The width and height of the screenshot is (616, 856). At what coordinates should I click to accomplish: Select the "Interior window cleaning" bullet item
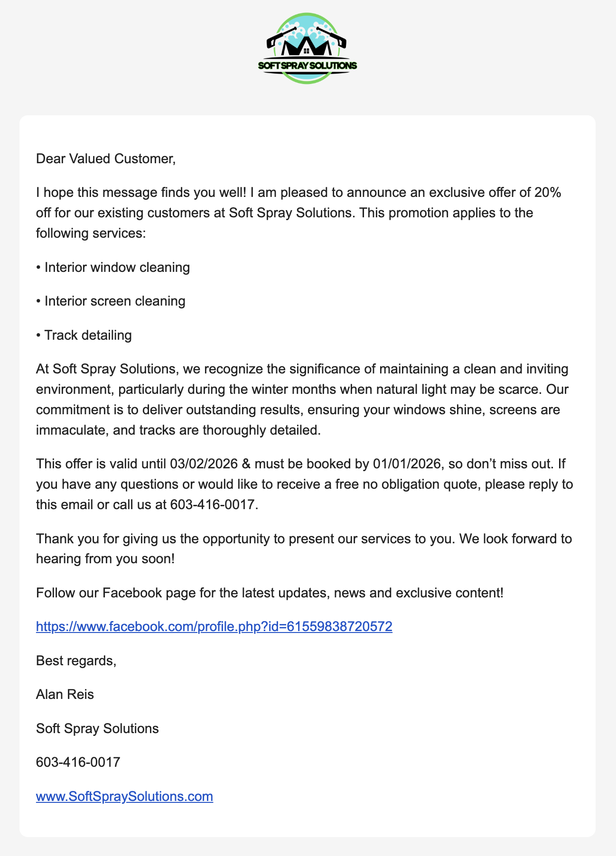(x=117, y=268)
